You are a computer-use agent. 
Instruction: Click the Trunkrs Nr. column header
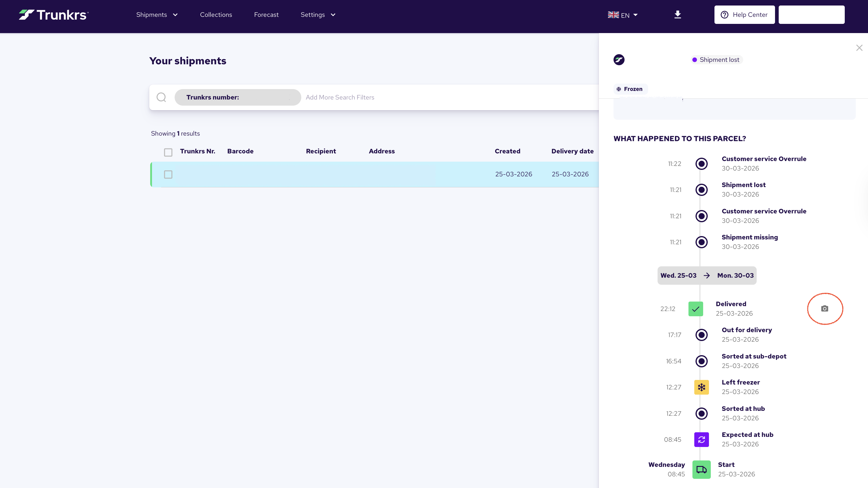point(198,151)
